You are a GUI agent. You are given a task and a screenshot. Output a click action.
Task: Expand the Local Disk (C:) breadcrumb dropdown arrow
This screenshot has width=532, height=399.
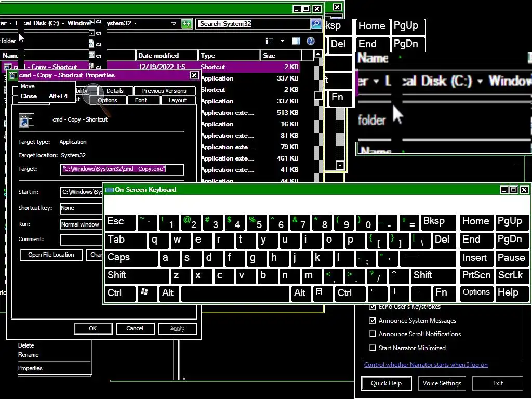point(63,23)
